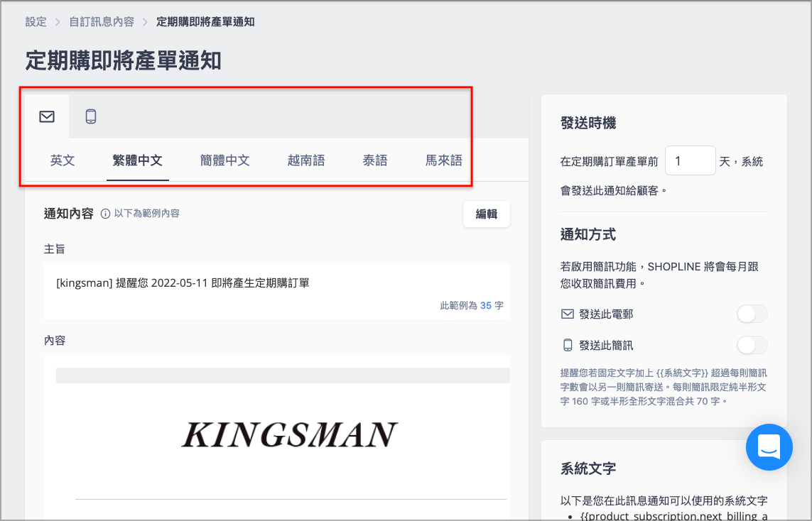The width and height of the screenshot is (812, 521).
Task: Click the subject line sample text
Action: [x=183, y=283]
